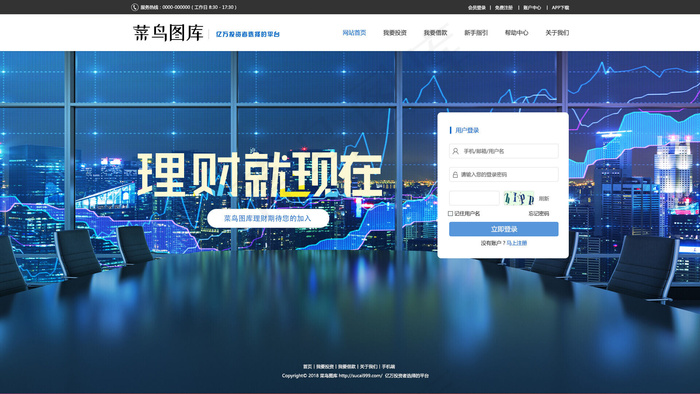
Task: Focus the captcha code input field
Action: point(474,198)
